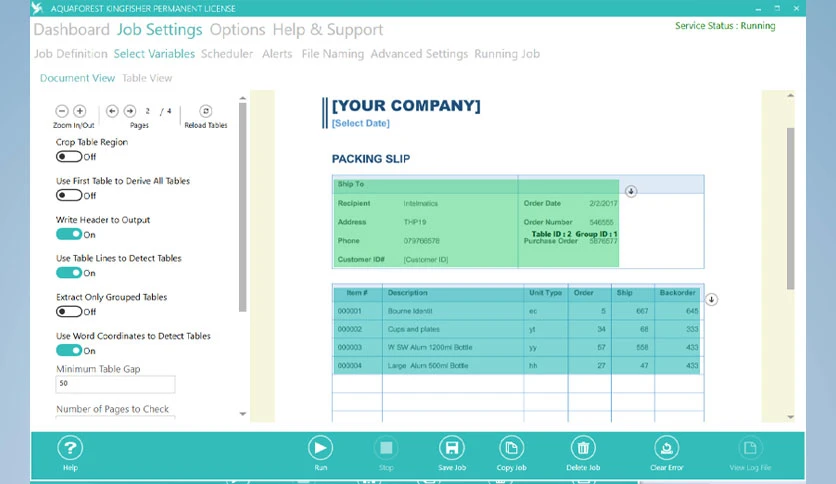
Task: Click the Copy Job icon
Action: 511,448
